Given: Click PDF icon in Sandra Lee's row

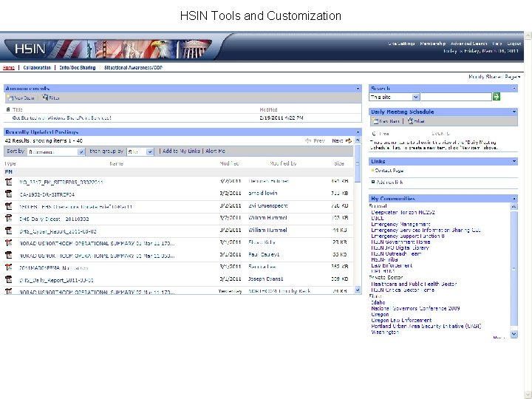Looking at the screenshot, I should point(8,267).
